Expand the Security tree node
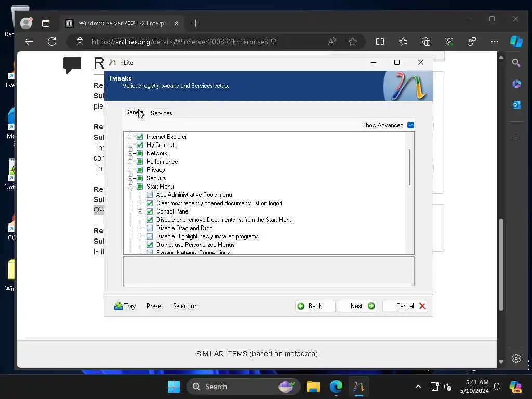The width and height of the screenshot is (532, 399). point(130,178)
